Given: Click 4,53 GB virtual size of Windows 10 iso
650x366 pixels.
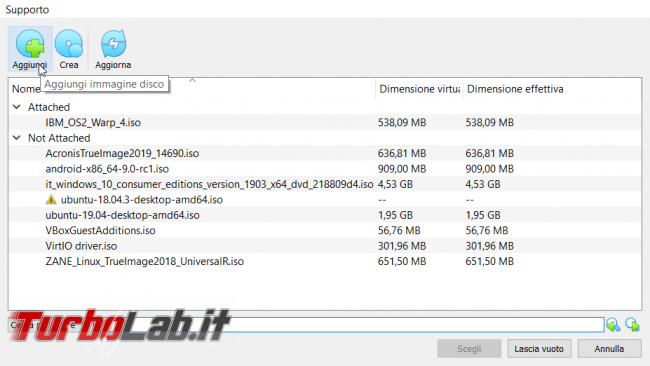Looking at the screenshot, I should (395, 184).
